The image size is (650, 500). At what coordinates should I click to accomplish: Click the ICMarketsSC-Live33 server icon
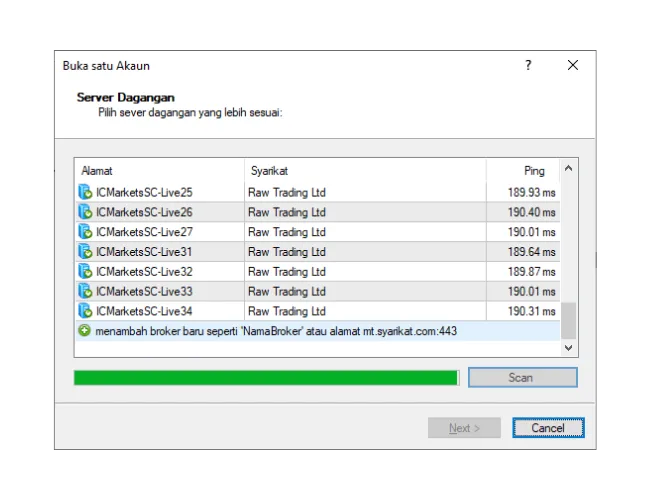[x=85, y=292]
